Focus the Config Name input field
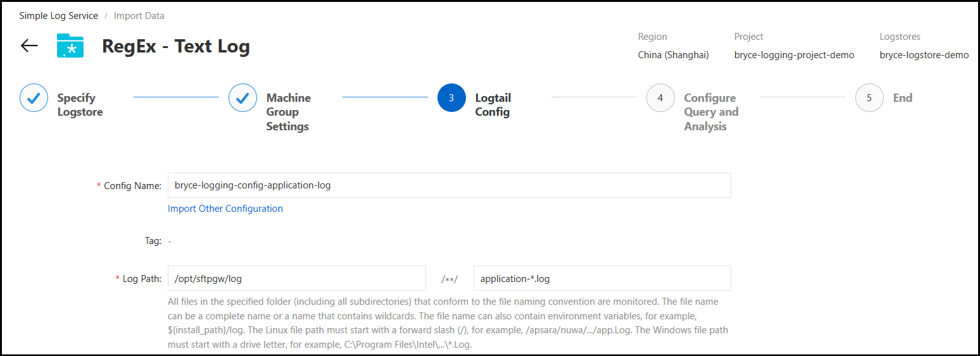Viewport: 980px width, 356px height. 449,185
